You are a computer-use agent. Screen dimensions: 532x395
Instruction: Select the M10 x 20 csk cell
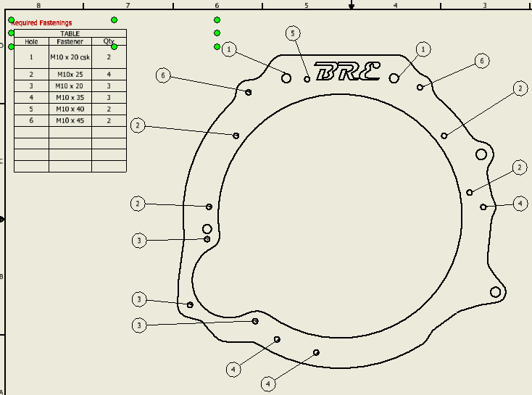point(70,57)
